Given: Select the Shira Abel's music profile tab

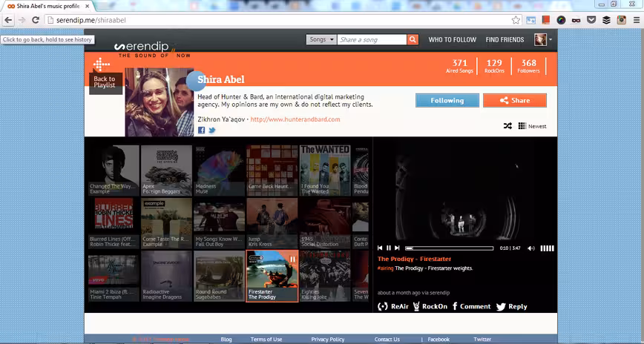Looking at the screenshot, I should tap(48, 6).
